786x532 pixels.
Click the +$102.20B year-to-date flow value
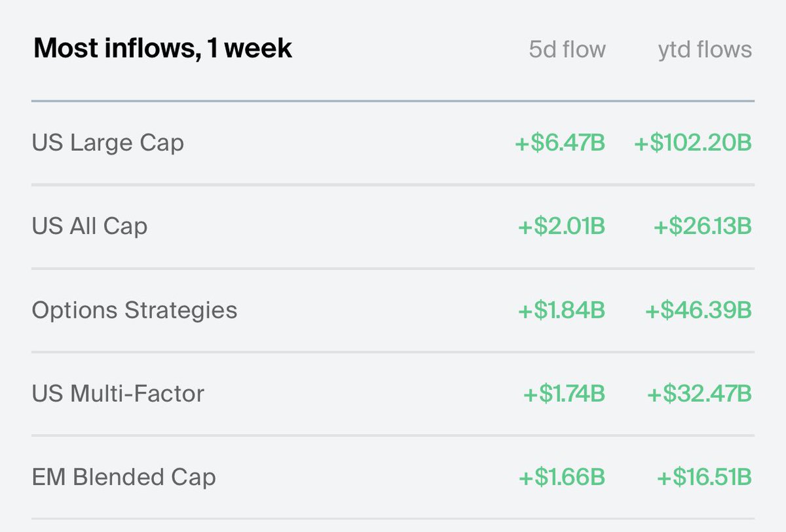[x=693, y=143]
